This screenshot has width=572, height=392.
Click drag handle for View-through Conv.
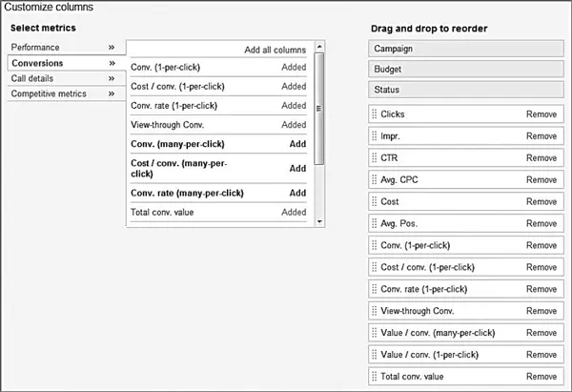point(375,311)
